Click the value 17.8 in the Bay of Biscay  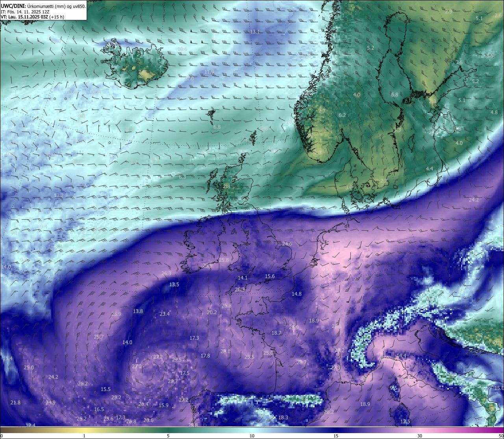pos(205,356)
